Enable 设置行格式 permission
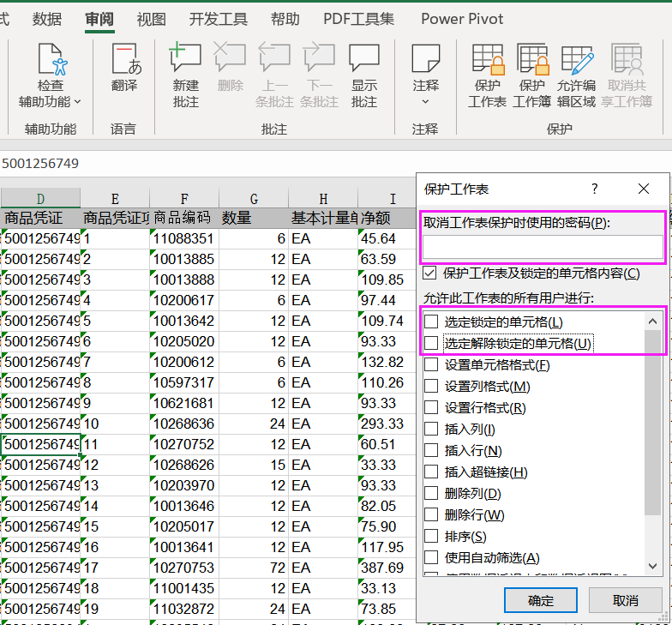Image resolution: width=672 pixels, height=625 pixels. (x=431, y=407)
